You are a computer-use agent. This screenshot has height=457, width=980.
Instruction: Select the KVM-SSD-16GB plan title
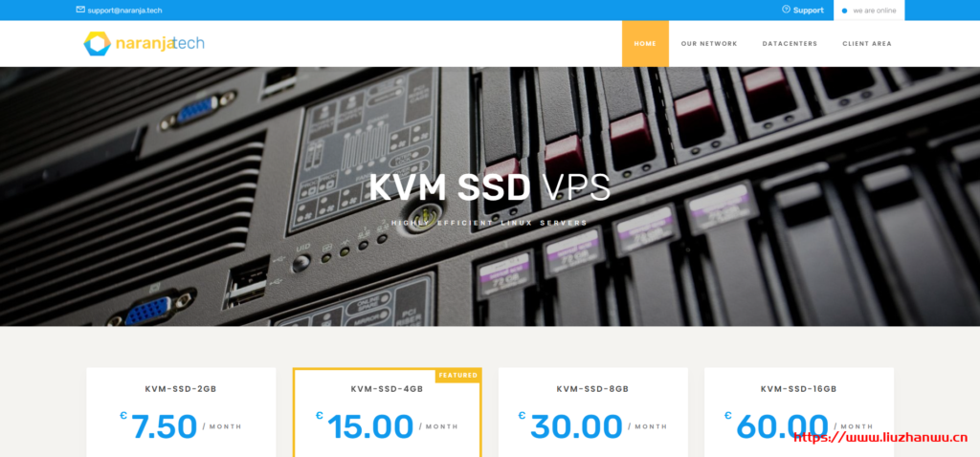tap(798, 389)
